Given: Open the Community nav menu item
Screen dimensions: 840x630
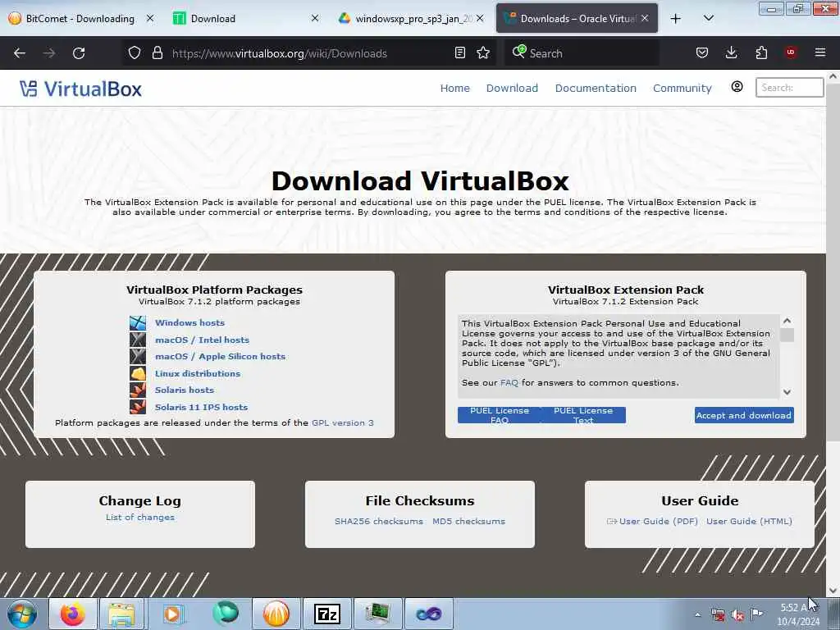Looking at the screenshot, I should [682, 88].
